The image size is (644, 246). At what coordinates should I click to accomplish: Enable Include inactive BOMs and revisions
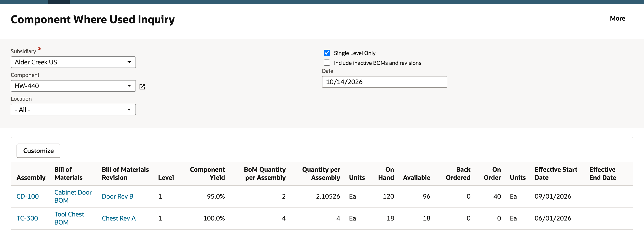pos(327,62)
